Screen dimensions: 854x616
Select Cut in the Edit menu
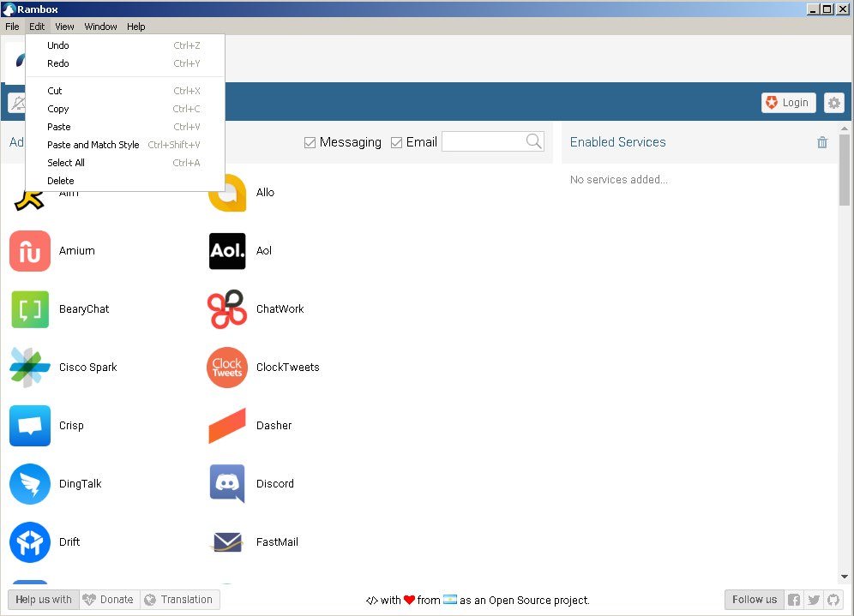pyautogui.click(x=125, y=91)
